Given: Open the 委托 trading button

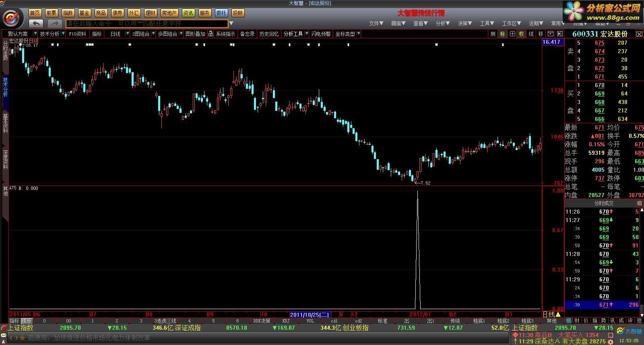Looking at the screenshot, I should coord(221,13).
